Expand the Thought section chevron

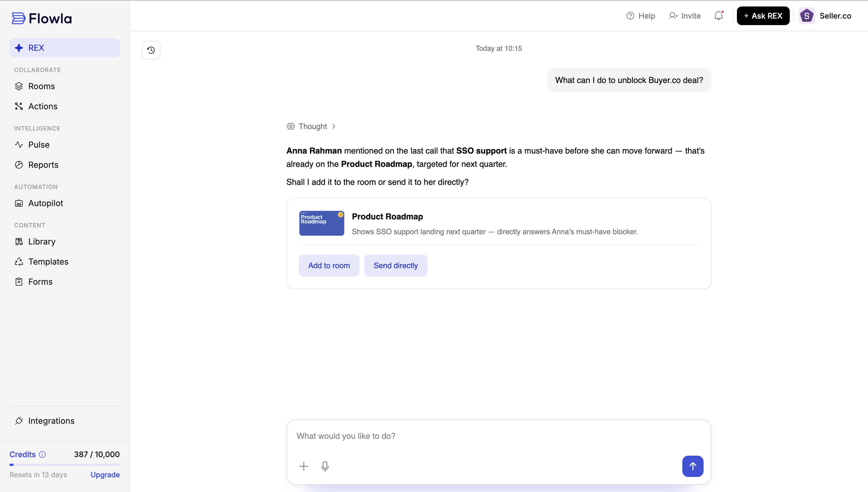334,126
